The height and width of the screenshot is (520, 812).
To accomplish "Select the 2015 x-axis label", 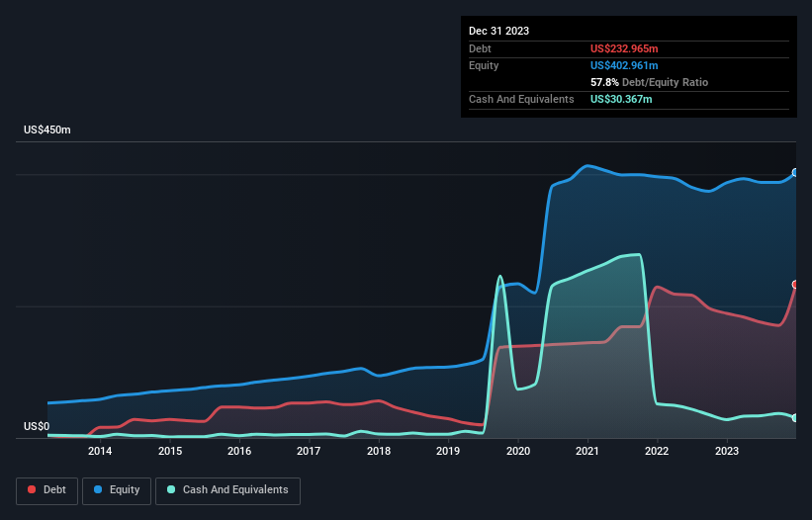I will 170,451.
